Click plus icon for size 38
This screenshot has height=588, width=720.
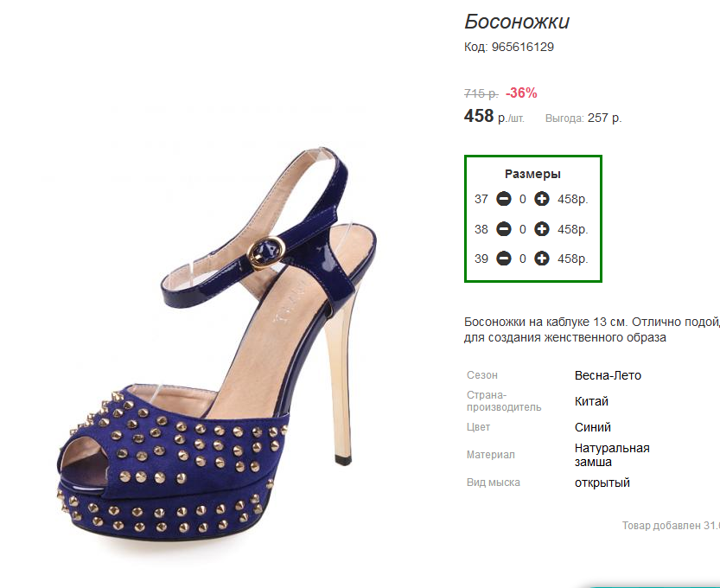click(542, 229)
